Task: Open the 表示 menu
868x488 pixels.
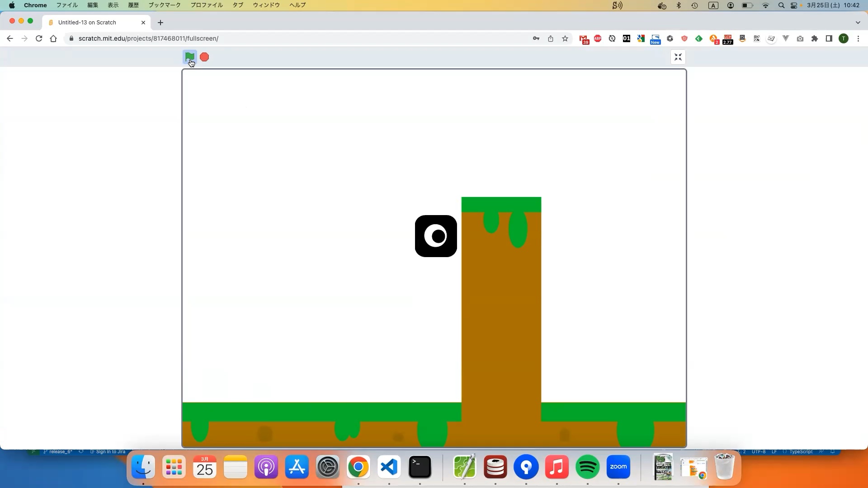Action: (x=113, y=5)
